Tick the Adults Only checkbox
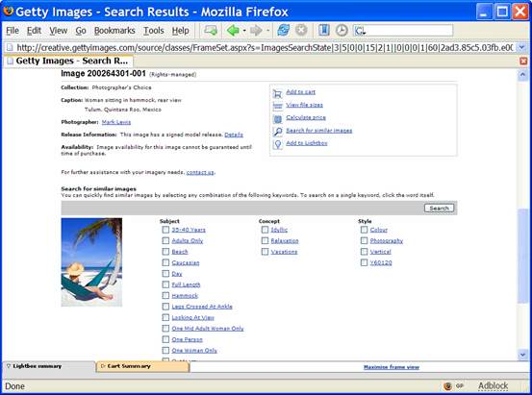532x395 pixels. [x=165, y=240]
